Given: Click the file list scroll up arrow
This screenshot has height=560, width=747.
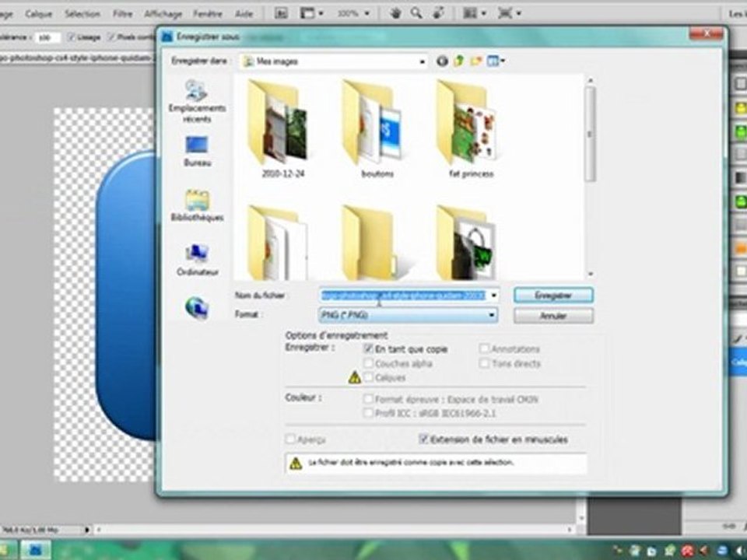Looking at the screenshot, I should coord(591,80).
